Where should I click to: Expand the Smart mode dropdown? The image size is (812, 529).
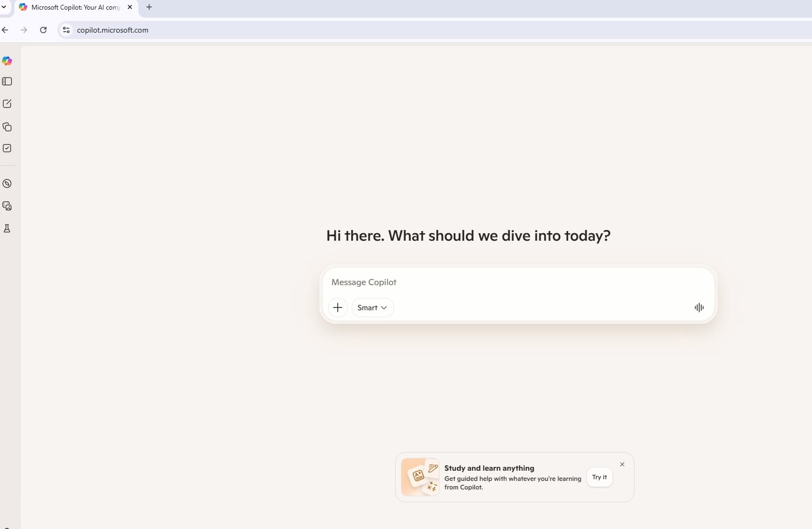click(372, 308)
